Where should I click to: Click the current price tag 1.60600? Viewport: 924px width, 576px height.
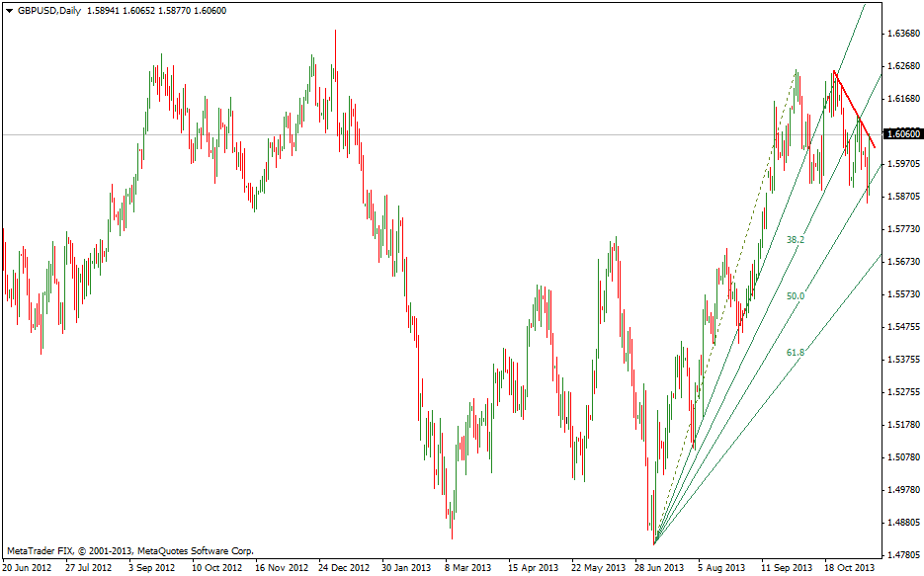(903, 134)
